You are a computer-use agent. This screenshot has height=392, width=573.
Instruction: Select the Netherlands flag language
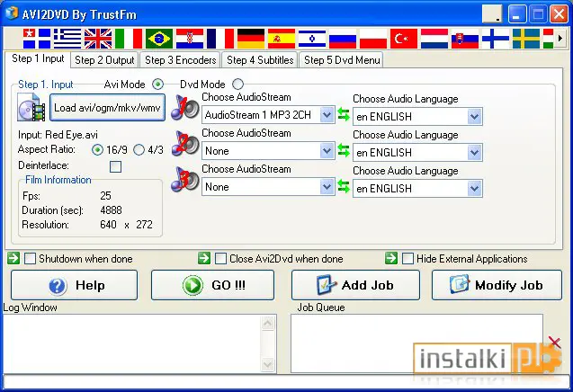[434, 39]
